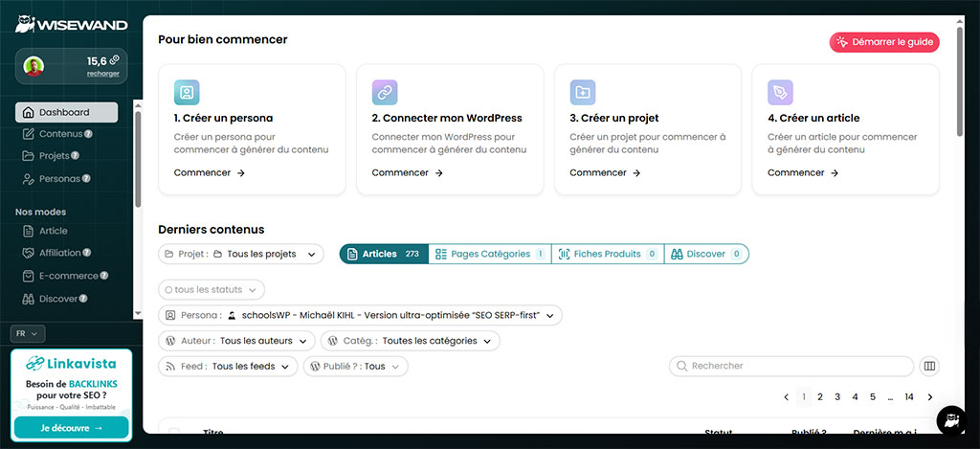
Task: Open the column settings icon beside search
Action: (929, 366)
